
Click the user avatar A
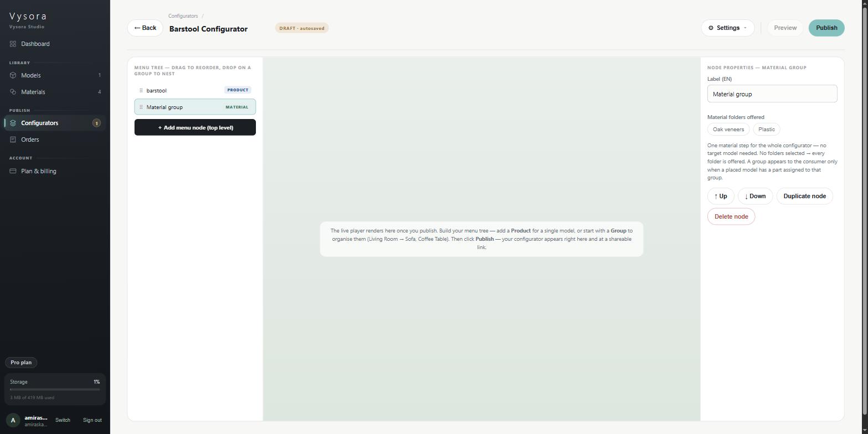coord(13,420)
